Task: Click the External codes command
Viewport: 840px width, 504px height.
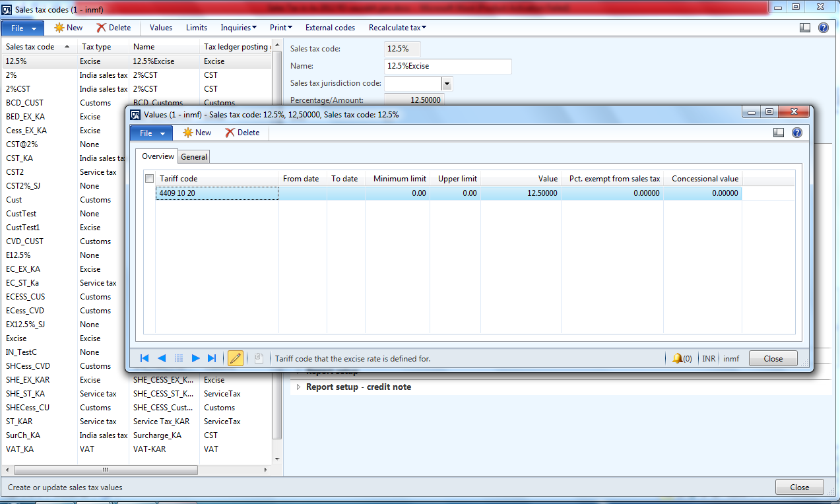Action: [x=330, y=28]
